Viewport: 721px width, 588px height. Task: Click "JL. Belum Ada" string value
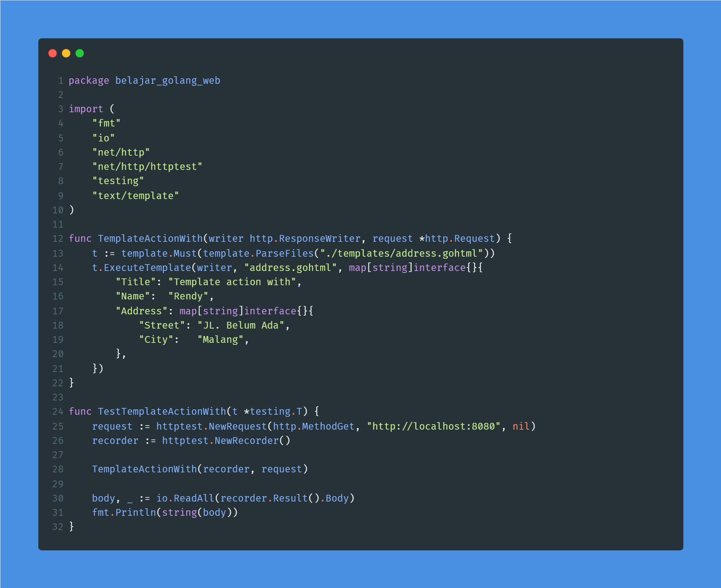coord(241,325)
